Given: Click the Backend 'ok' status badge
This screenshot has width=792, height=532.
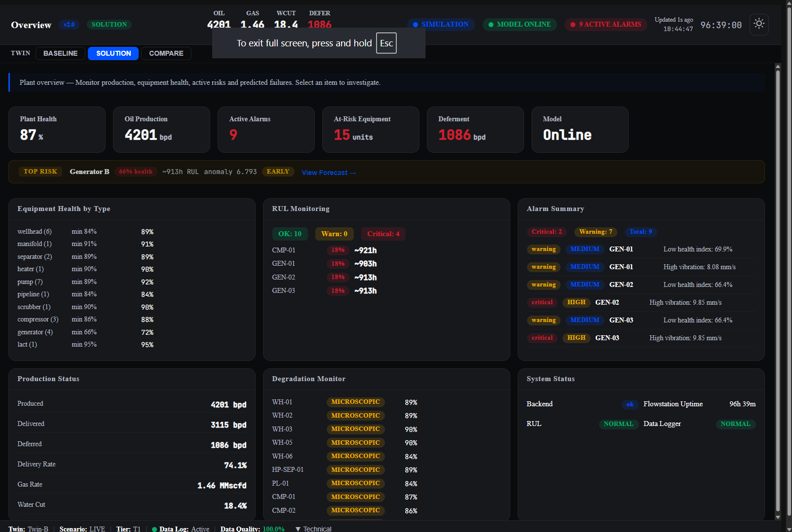Looking at the screenshot, I should point(630,404).
